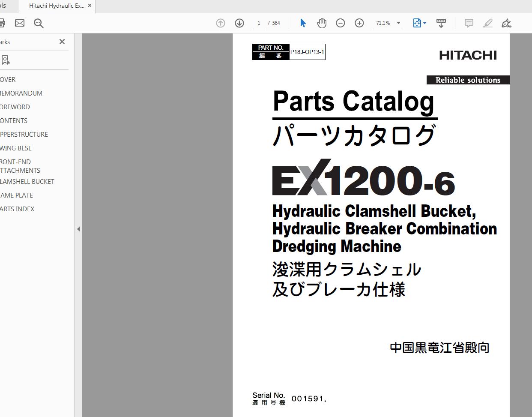Jump to the NAME PLATE bookmark
Viewport: 532px width, 417px height.
pos(16,195)
